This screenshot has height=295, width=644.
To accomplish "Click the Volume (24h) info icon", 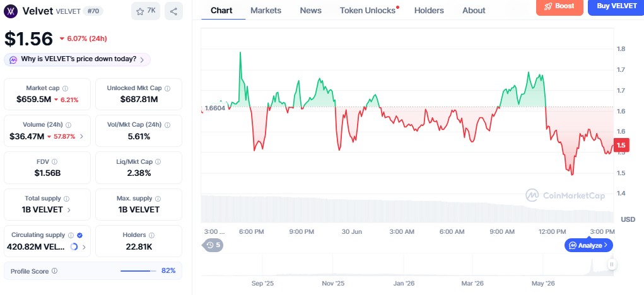I will (x=69, y=125).
